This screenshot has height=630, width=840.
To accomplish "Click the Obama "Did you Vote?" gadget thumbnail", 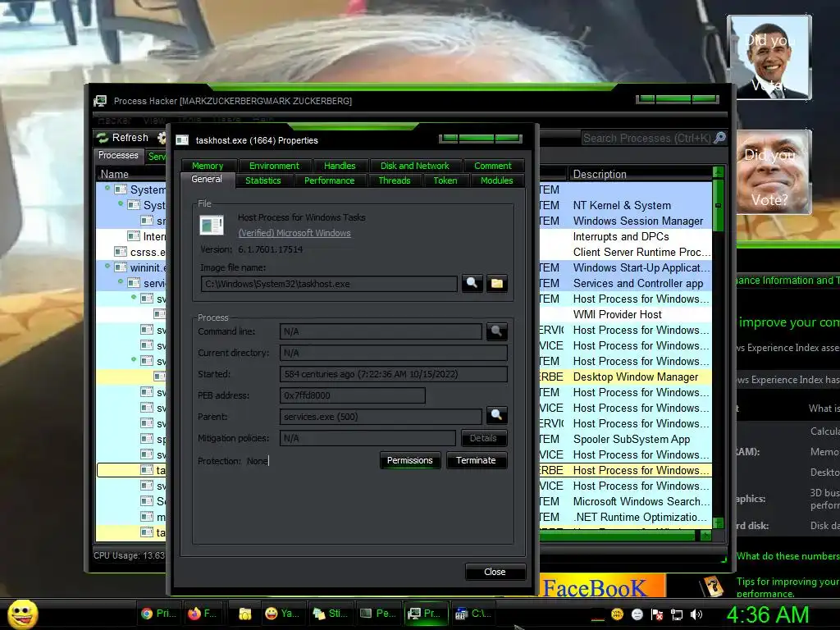I will click(769, 57).
